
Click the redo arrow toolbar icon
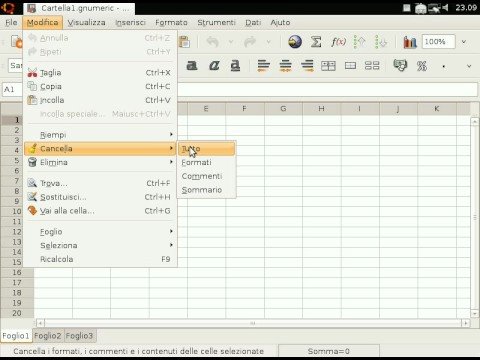point(250,42)
